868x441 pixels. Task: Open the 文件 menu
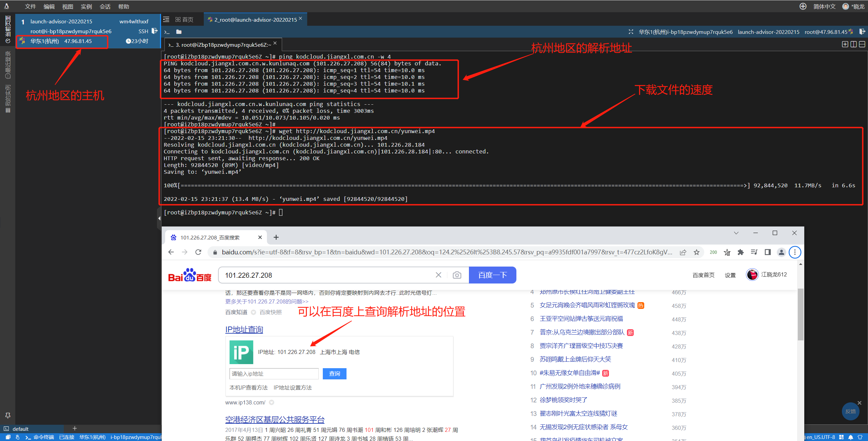click(x=31, y=6)
